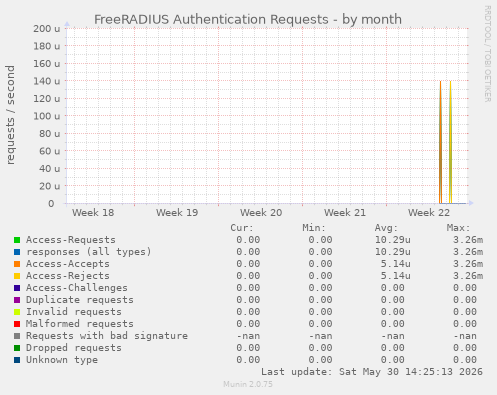Select the 'Unknown type' legend label
This screenshot has width=497, height=395.
[62, 360]
